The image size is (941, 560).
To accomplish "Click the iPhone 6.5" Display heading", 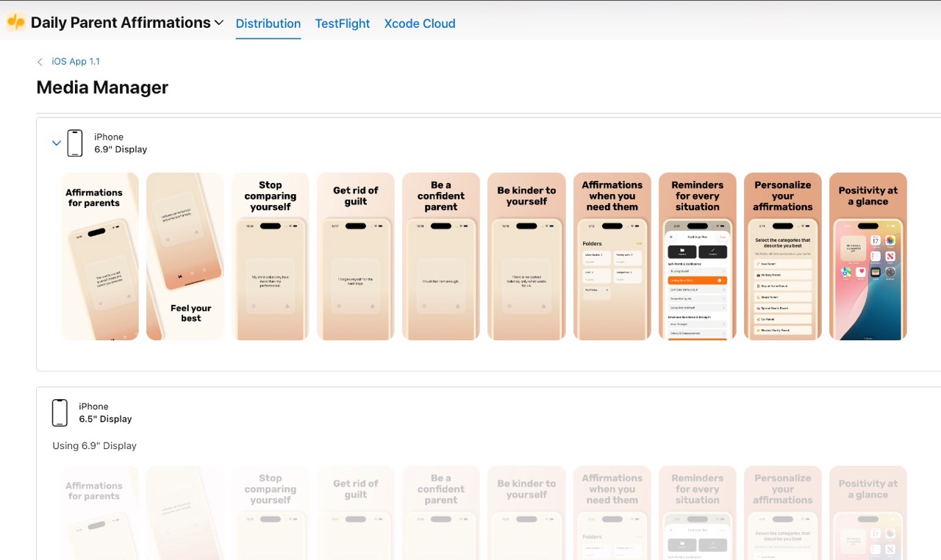I will tap(105, 413).
